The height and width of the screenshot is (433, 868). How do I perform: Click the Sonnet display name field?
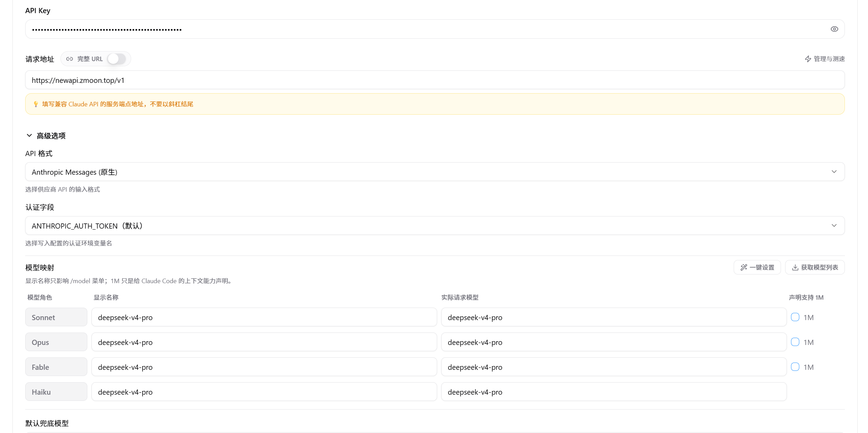click(264, 317)
